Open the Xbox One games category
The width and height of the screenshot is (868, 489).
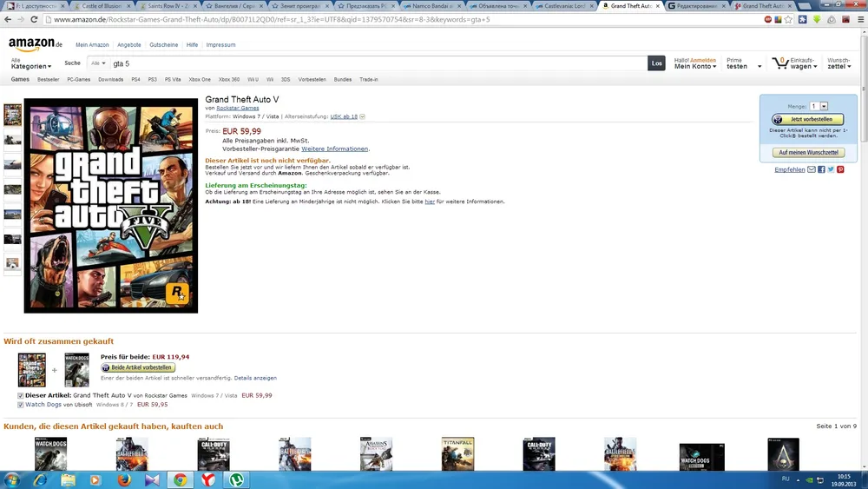200,80
